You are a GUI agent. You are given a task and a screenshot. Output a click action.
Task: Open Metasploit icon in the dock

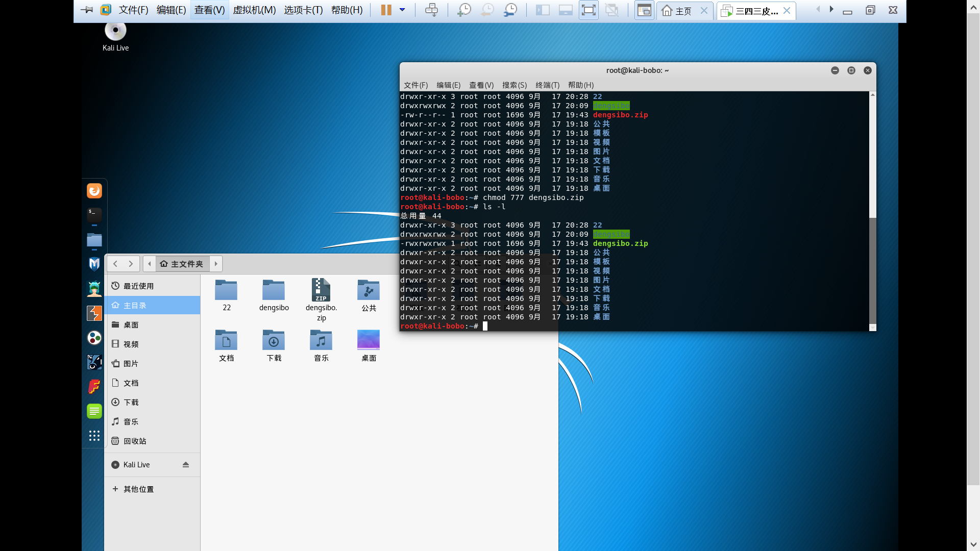(94, 264)
